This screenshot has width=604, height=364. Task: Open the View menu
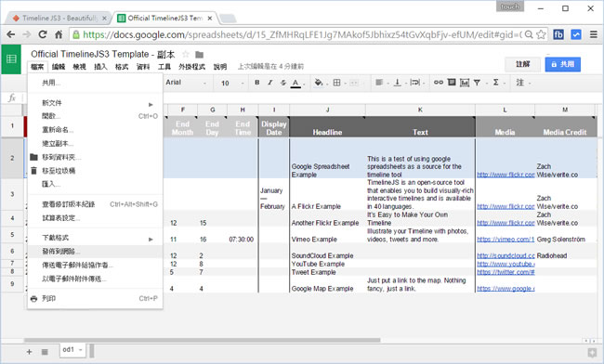pos(79,67)
